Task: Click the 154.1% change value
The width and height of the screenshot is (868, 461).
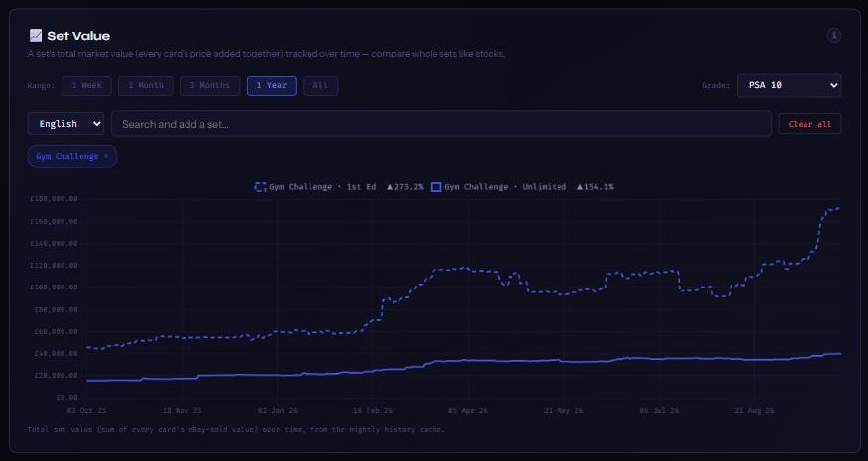Action: 595,187
